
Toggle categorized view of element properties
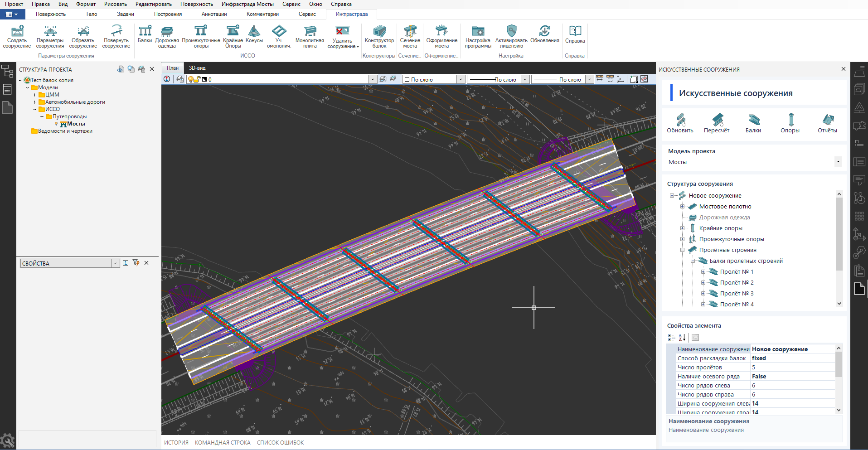tap(672, 338)
